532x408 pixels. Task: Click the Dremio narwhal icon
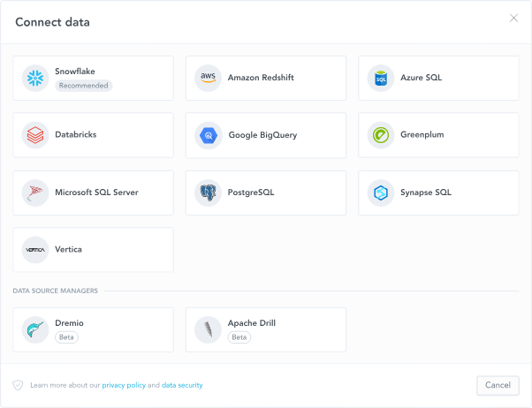(x=35, y=329)
